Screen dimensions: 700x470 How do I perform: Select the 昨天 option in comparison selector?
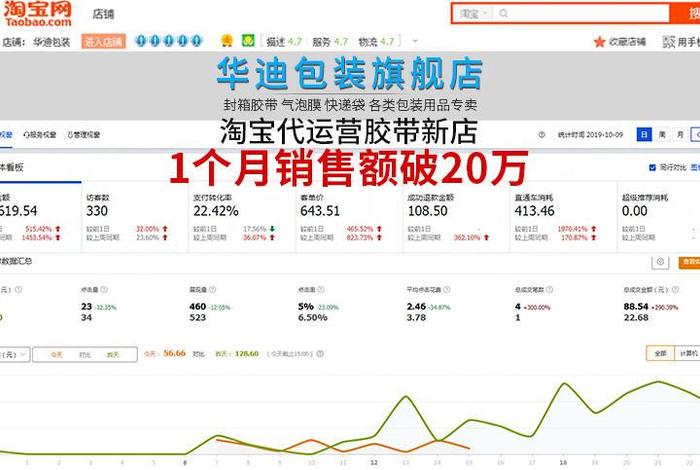113,354
